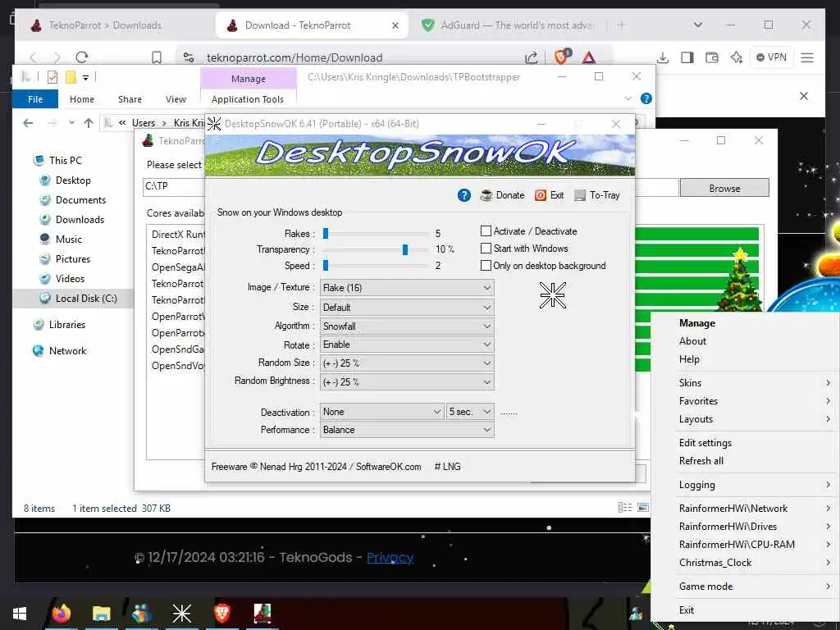The width and height of the screenshot is (840, 630).
Task: Open the Image / Texture dropdown
Action: point(407,288)
